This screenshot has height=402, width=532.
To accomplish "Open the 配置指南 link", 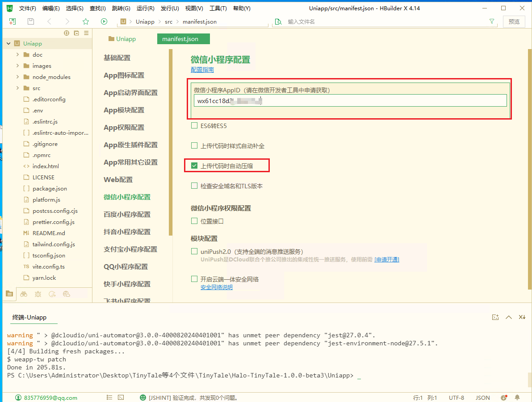I will click(x=202, y=70).
